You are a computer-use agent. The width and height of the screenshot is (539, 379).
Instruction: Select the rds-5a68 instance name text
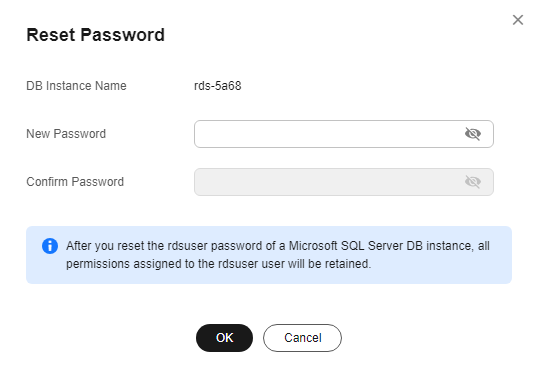click(x=218, y=86)
